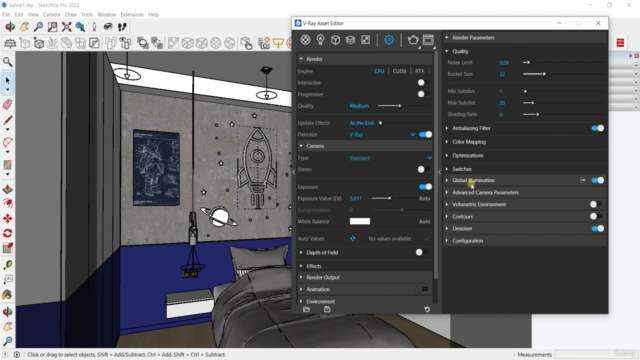Select the Rotate tool in left toolbar
Image resolution: width=640 pixels, height=360 pixels.
[x=7, y=233]
